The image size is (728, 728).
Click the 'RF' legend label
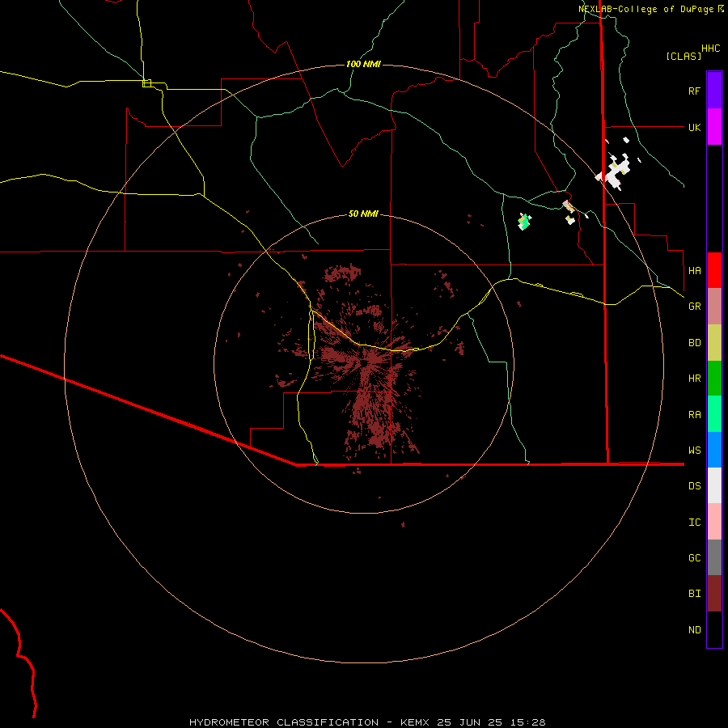[694, 91]
